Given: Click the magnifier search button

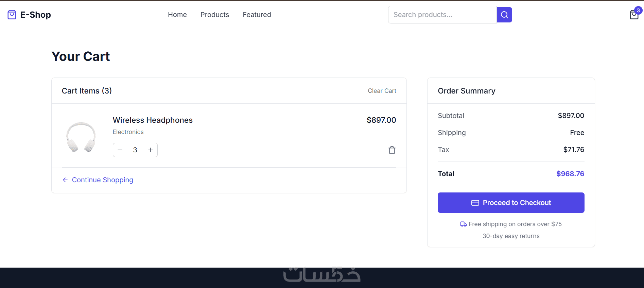Looking at the screenshot, I should tap(504, 15).
